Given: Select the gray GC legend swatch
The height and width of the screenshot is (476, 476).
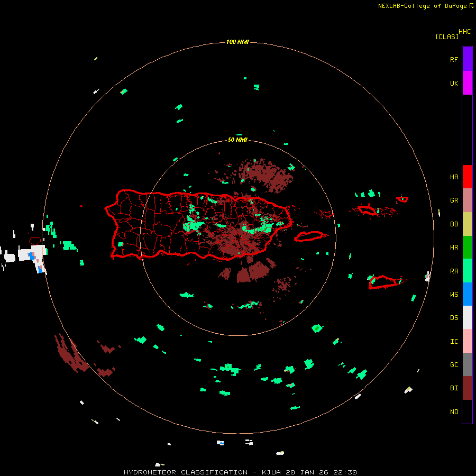Looking at the screenshot, I should 467,364.
